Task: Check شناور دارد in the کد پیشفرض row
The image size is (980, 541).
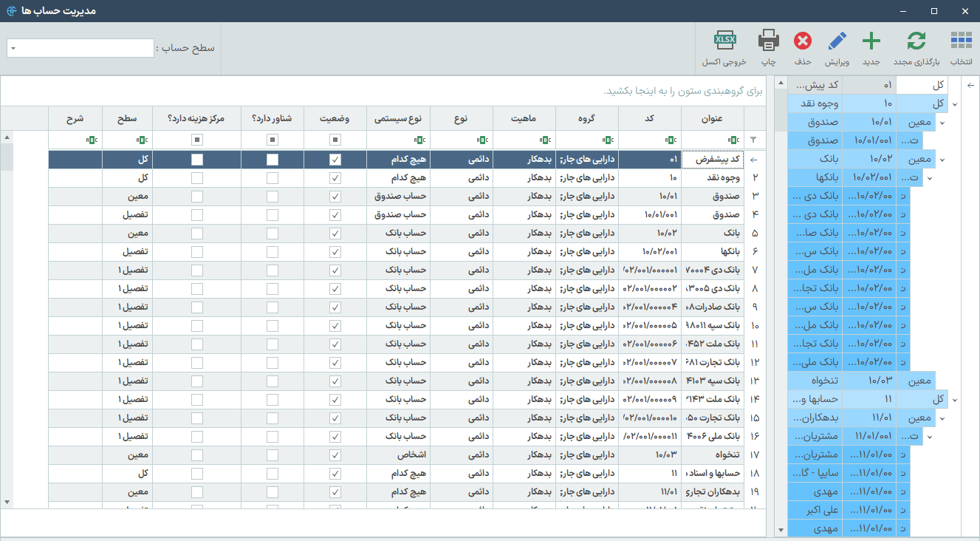Action: 273,160
